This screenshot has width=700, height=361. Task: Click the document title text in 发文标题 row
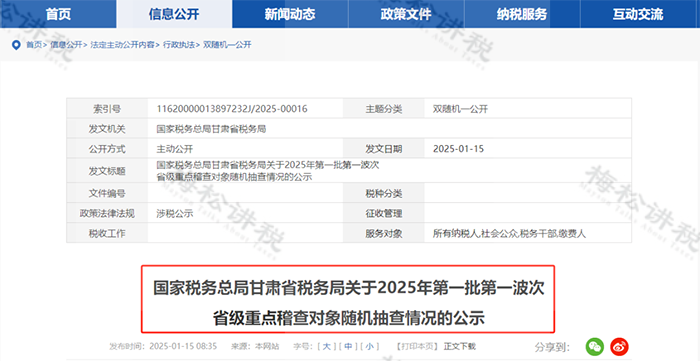tap(268, 170)
